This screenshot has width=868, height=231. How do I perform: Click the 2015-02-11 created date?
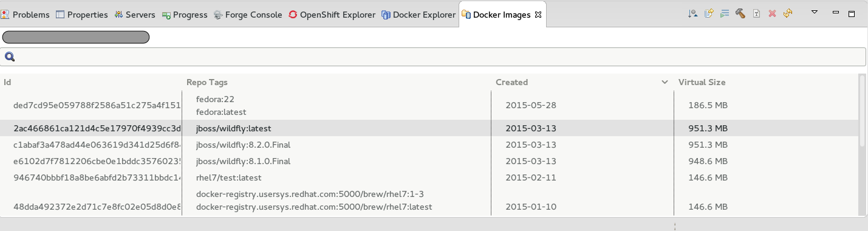(531, 178)
